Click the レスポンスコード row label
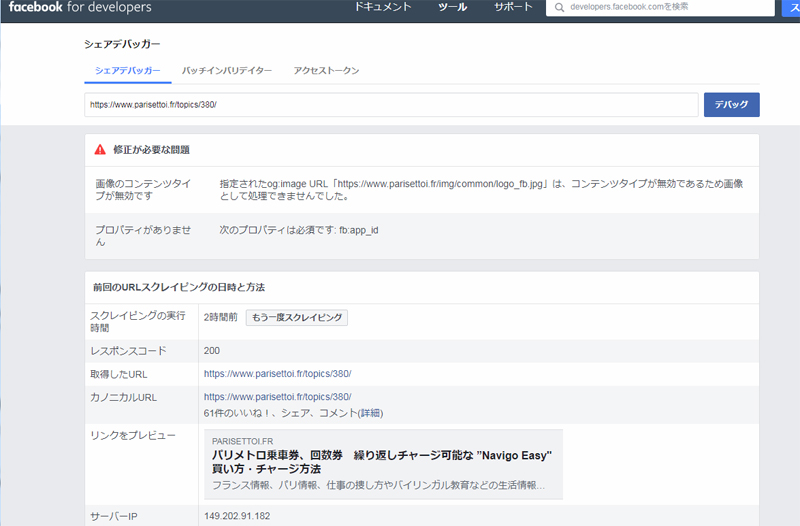Image resolution: width=800 pixels, height=526 pixels. coord(129,351)
